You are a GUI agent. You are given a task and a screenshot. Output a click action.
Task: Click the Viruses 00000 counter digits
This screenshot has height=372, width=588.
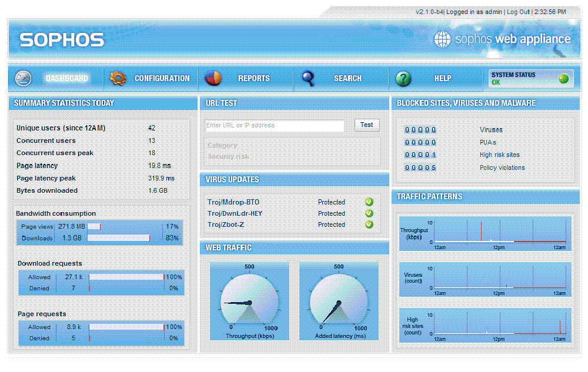point(420,130)
